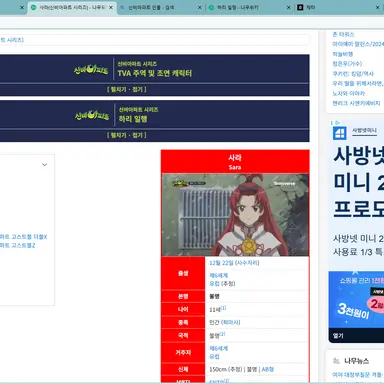
Task: Click the 신비아파트 logo in 하리 일행 banner
Action: coord(92,115)
